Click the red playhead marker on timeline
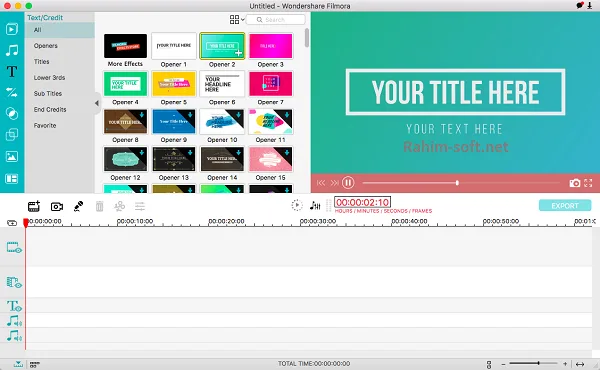Screen dimensions: 600x370 [x=26, y=223]
